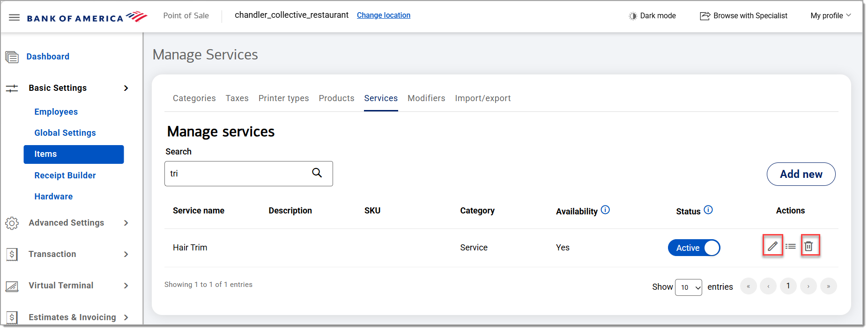This screenshot has width=868, height=330.
Task: Switch to Printer types tab
Action: pos(284,98)
